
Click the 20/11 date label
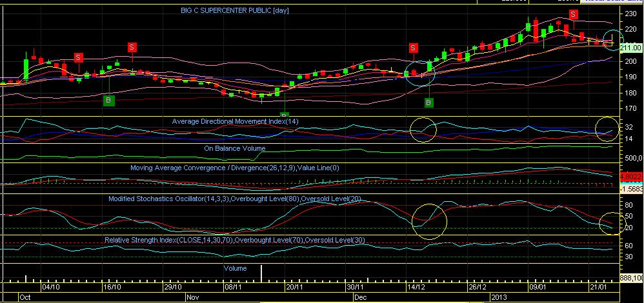[294, 287]
